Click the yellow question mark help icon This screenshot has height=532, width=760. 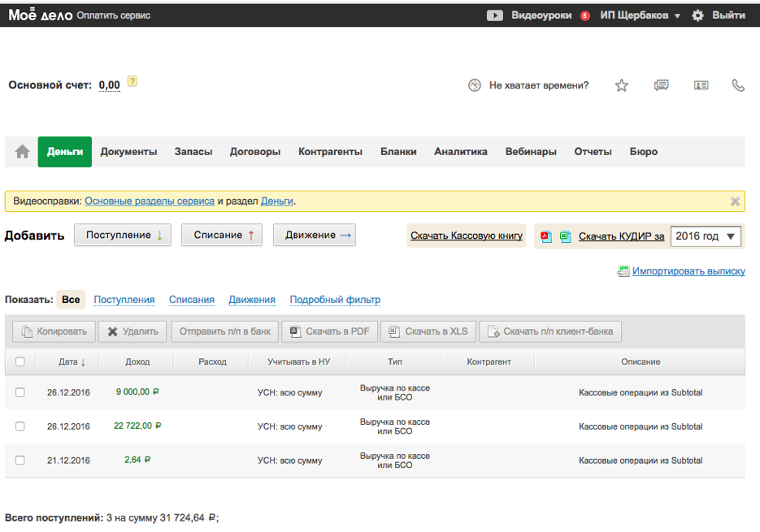click(x=132, y=81)
